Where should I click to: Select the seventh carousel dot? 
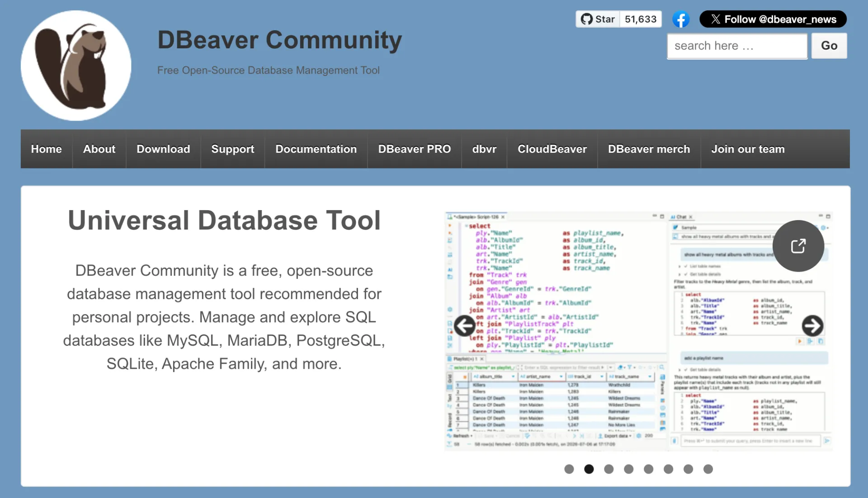coord(689,469)
